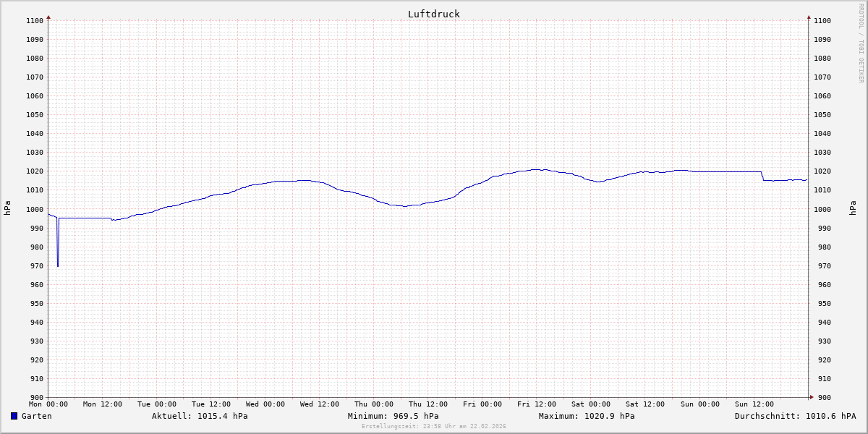Click the Maximum 1020.9 hPa readout

click(x=587, y=416)
